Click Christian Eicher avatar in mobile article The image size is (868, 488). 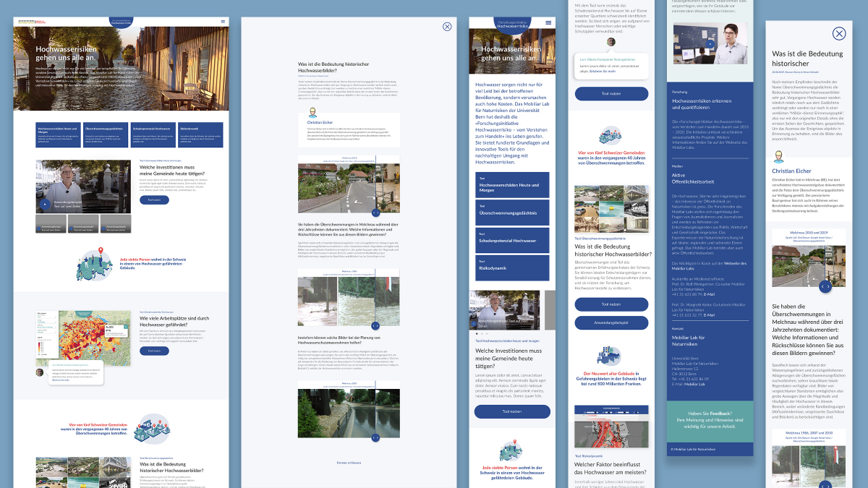coord(780,158)
